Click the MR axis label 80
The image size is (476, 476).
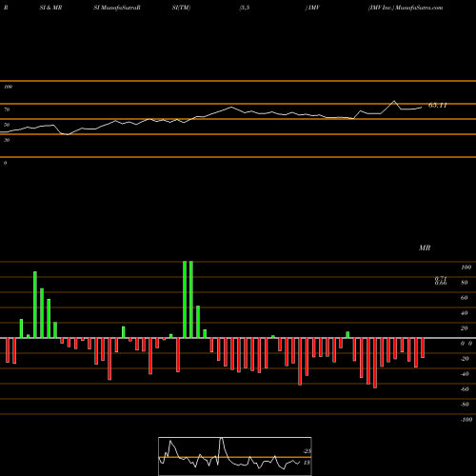[465, 283]
